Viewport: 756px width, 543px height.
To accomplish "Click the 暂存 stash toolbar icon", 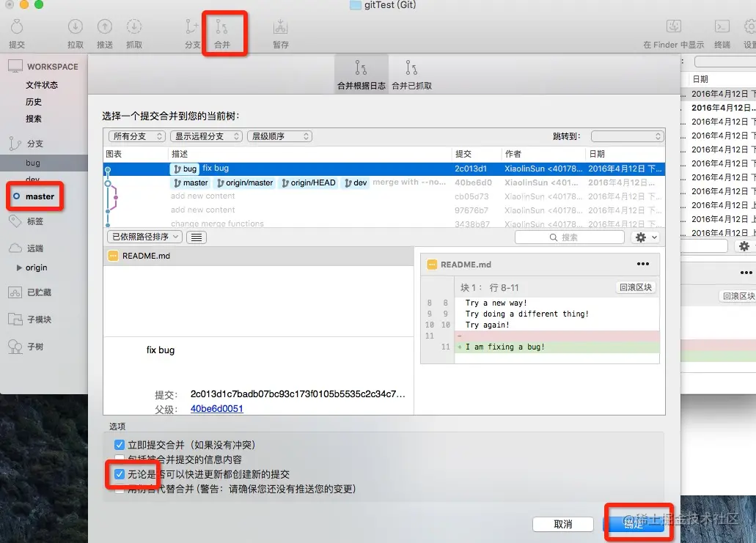I will point(280,27).
